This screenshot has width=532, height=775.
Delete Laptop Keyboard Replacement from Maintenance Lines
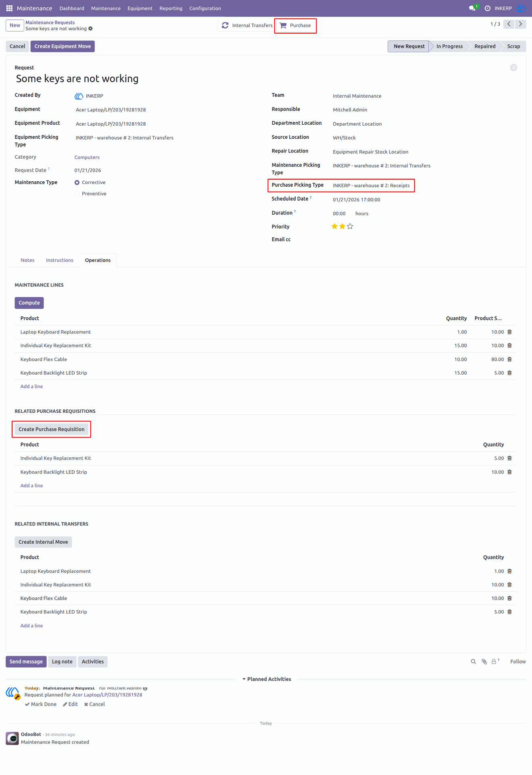pyautogui.click(x=509, y=332)
